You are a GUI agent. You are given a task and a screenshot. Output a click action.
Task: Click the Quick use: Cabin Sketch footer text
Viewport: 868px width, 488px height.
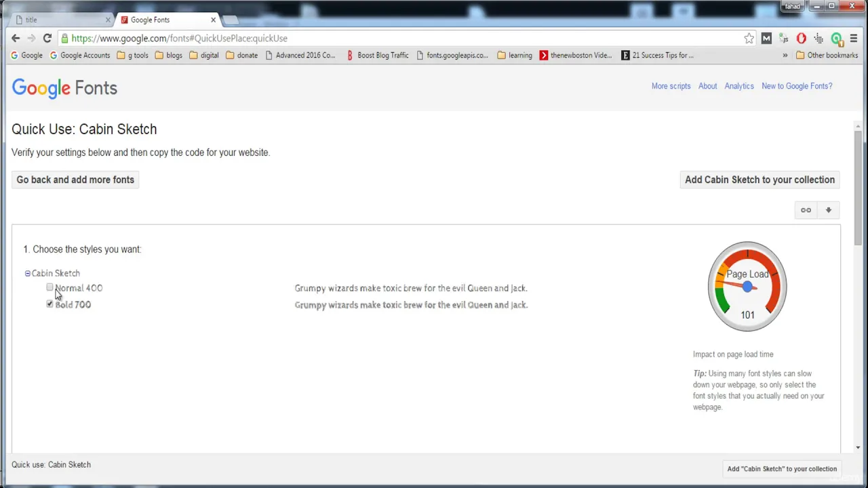[51, 465]
